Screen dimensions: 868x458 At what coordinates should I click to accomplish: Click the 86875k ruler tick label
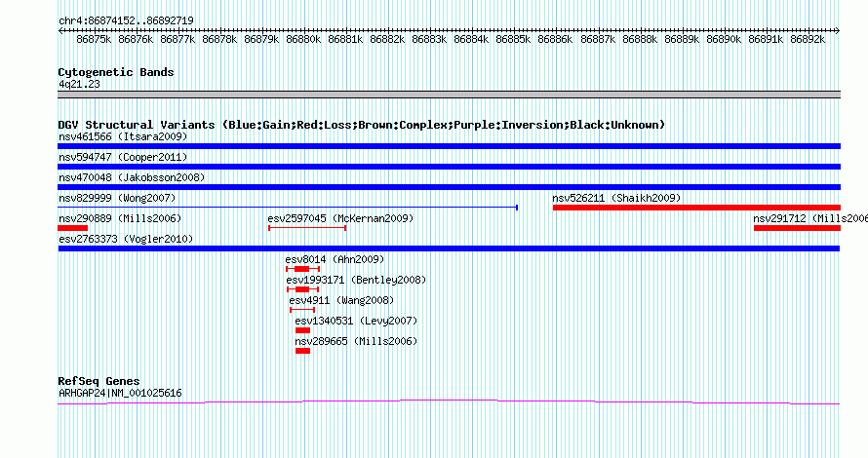click(94, 40)
